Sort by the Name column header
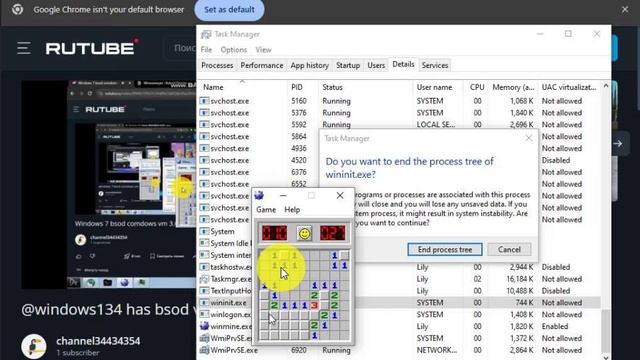Screen dimensions: 640x360 click(243, 87)
